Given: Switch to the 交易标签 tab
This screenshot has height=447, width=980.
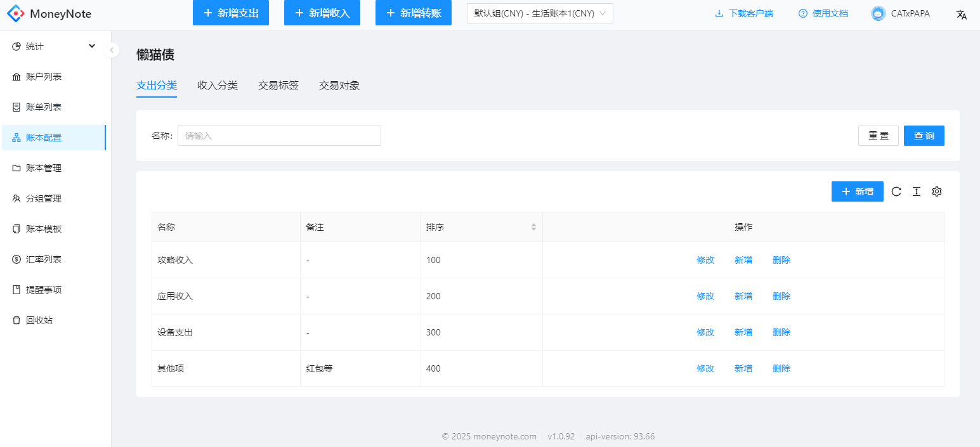Looking at the screenshot, I should (278, 86).
